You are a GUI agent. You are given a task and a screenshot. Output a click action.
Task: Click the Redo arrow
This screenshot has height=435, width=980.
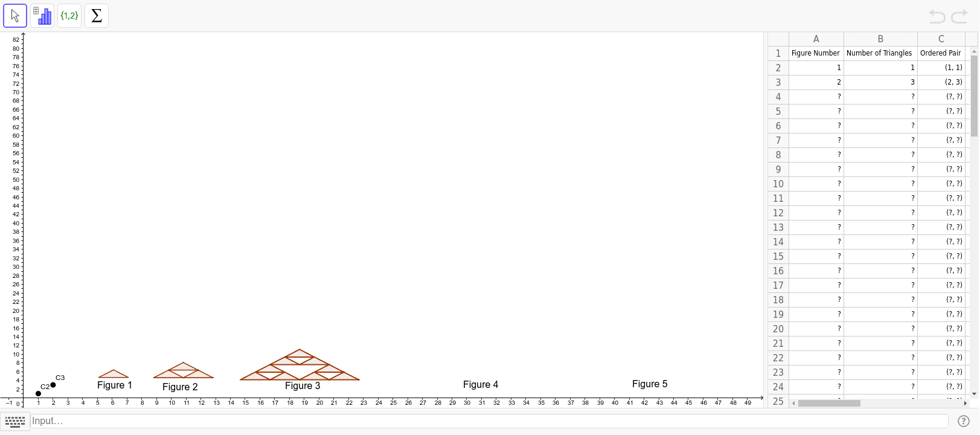(959, 16)
